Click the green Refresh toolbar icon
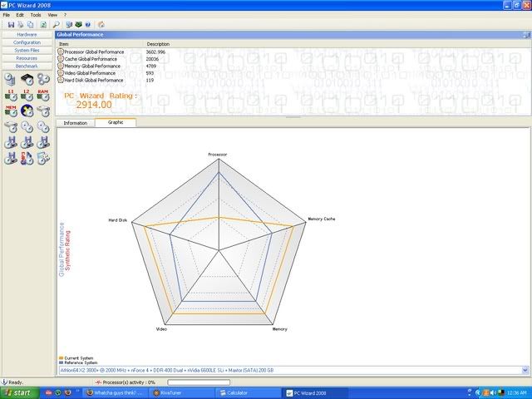This screenshot has height=399, width=532. pyautogui.click(x=43, y=24)
